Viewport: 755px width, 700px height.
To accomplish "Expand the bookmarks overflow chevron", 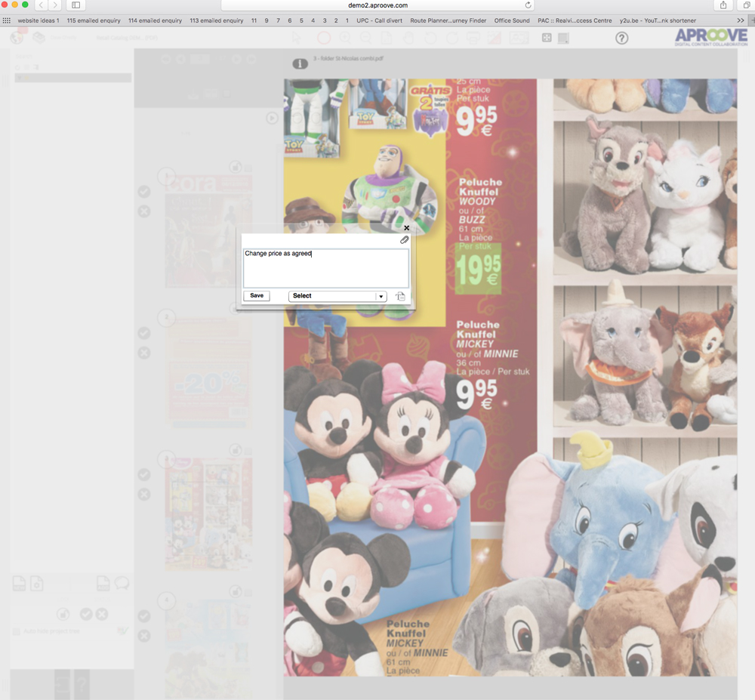I will [741, 20].
